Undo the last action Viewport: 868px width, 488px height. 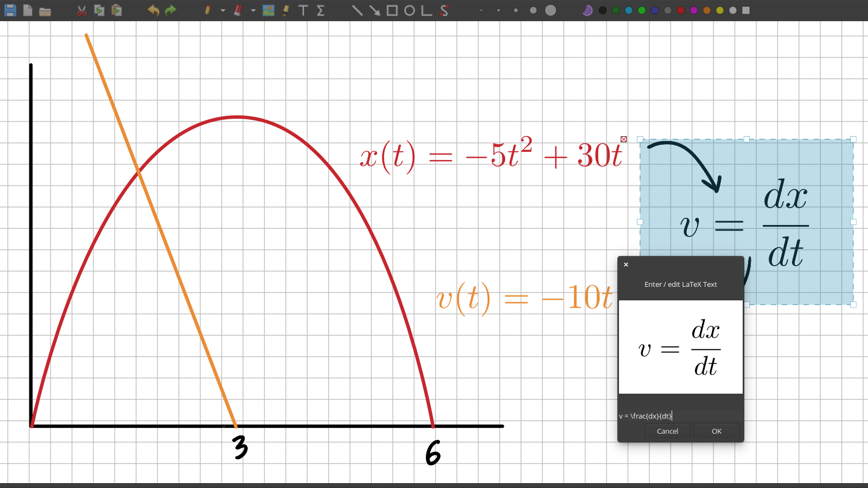(154, 10)
